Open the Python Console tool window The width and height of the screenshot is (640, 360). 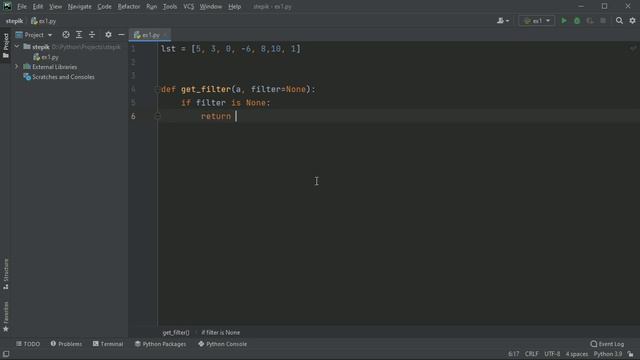tap(222, 344)
